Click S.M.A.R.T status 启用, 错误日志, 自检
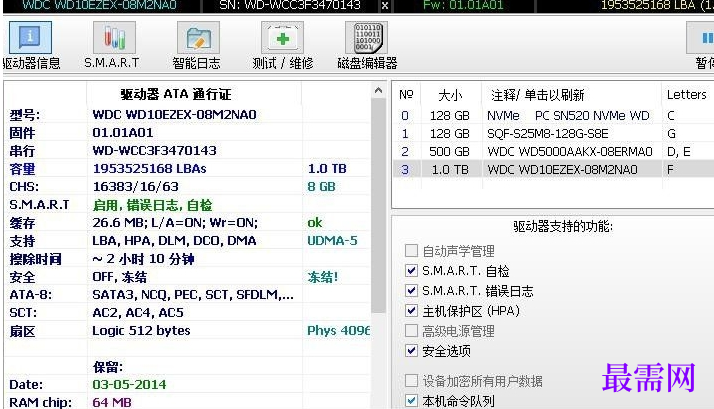 tap(153, 205)
